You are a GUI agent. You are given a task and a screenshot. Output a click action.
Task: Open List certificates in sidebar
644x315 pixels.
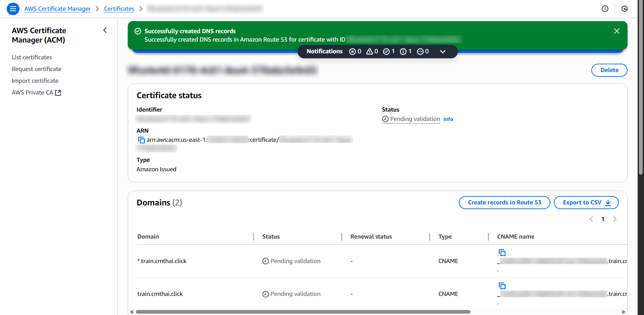(32, 57)
